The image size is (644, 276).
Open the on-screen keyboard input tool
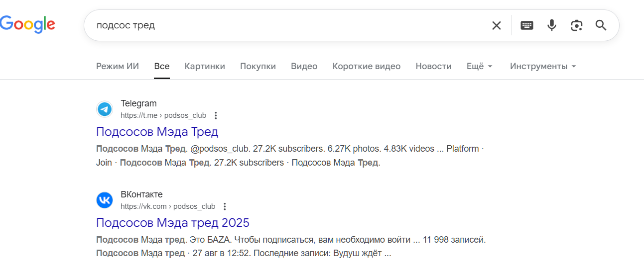pyautogui.click(x=527, y=25)
